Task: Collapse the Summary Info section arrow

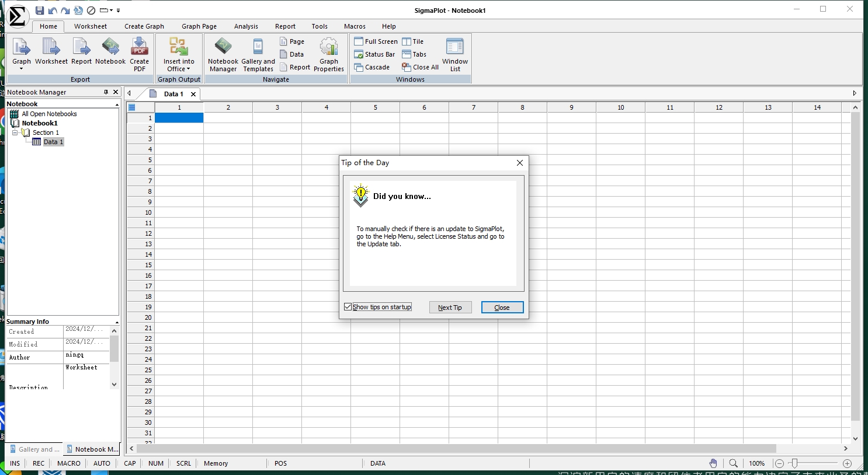Action: click(117, 322)
